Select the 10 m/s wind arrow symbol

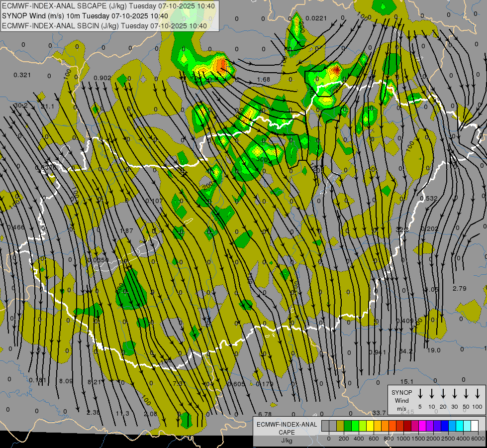432,394
